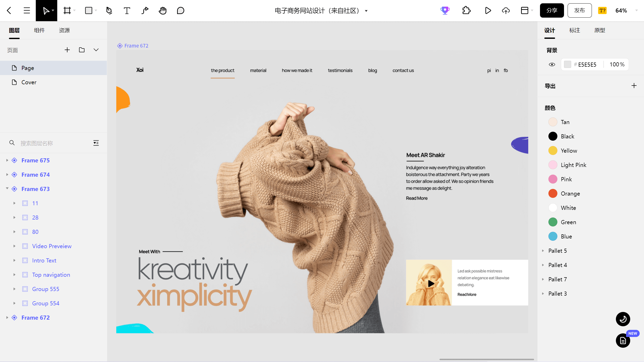Toggle visibility of Frame 674 layer

[x=97, y=174]
